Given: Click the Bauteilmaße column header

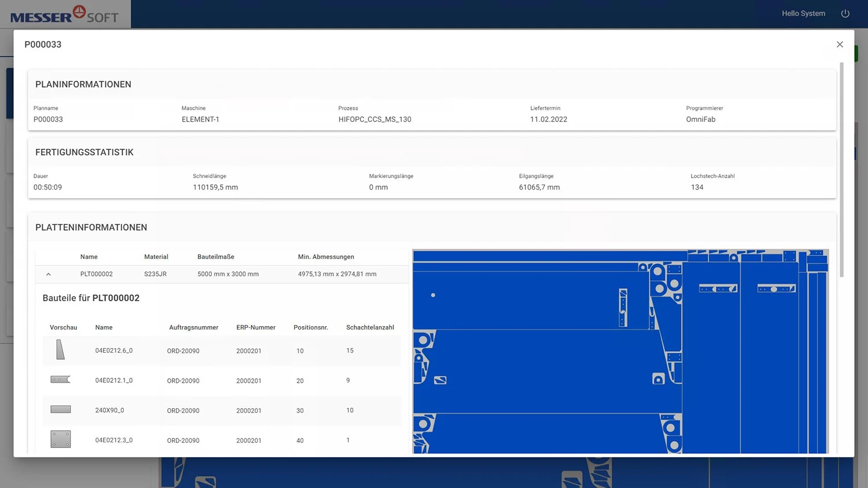Looking at the screenshot, I should [216, 257].
